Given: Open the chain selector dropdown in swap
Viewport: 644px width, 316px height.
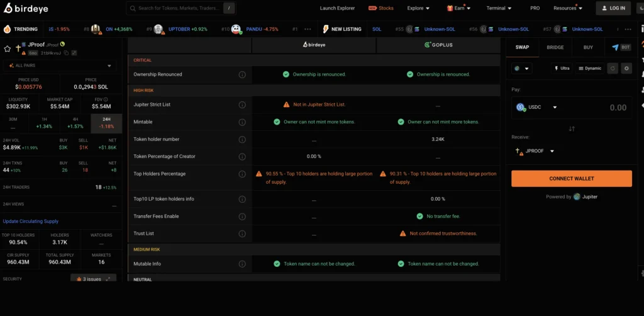Looking at the screenshot, I should pos(521,68).
